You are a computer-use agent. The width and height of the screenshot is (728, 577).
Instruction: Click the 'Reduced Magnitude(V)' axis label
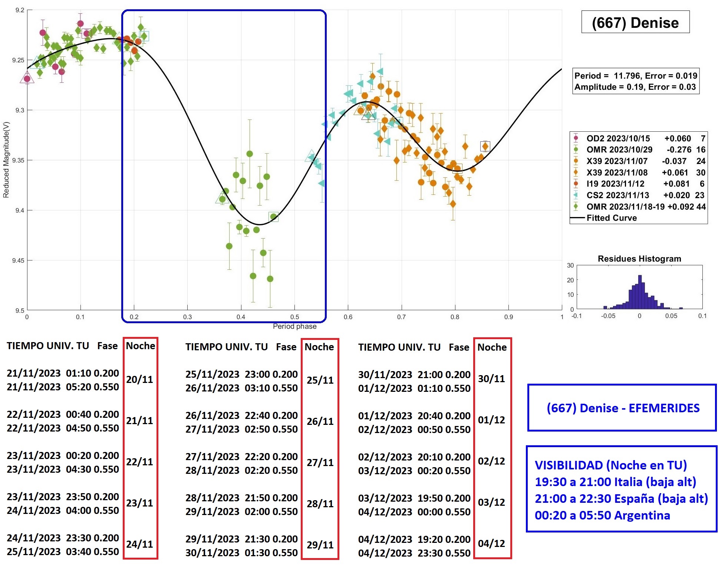pyautogui.click(x=6, y=160)
